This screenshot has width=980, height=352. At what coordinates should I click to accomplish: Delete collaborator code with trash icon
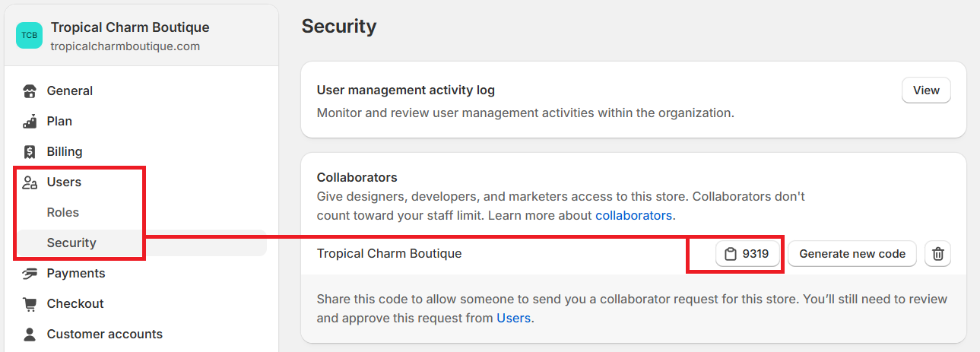937,254
